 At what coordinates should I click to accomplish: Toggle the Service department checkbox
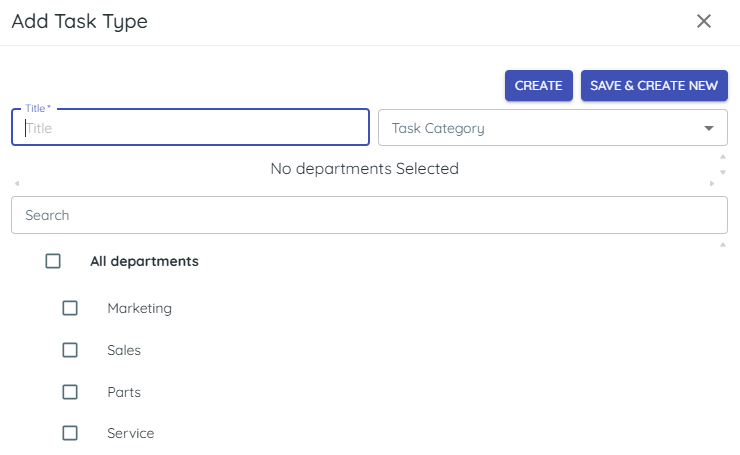[70, 433]
